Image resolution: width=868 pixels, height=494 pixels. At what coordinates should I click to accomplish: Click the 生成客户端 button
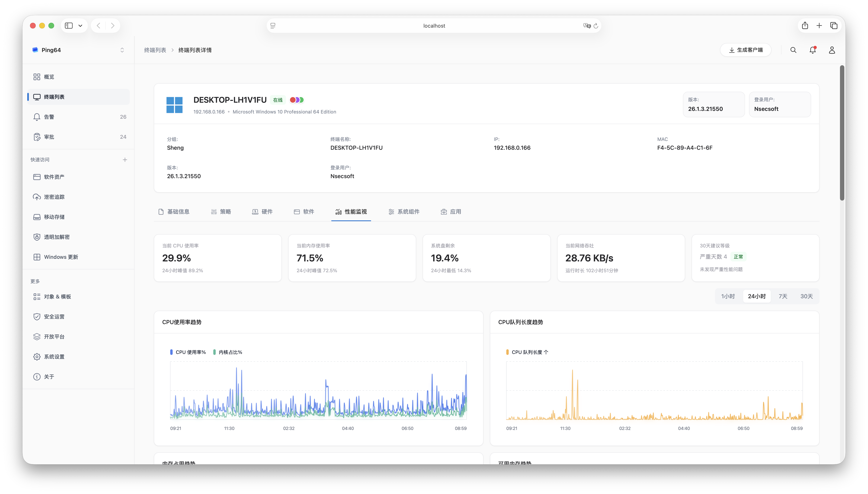pyautogui.click(x=745, y=50)
